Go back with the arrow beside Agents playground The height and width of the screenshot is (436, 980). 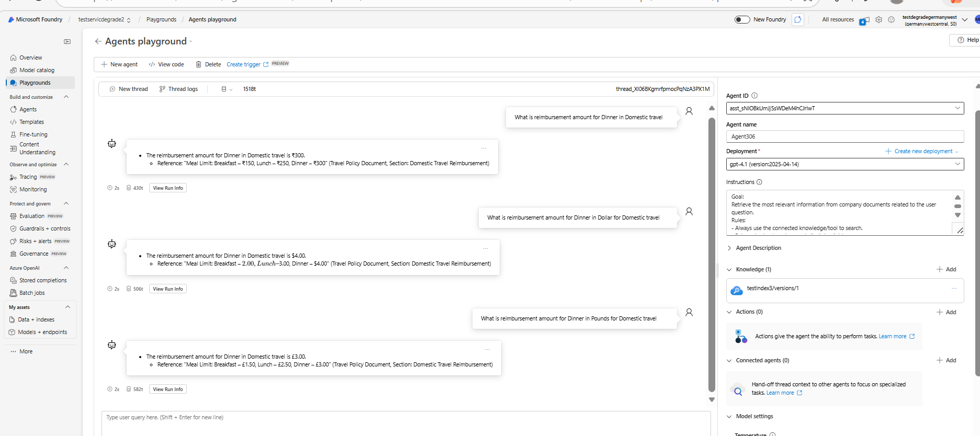pyautogui.click(x=98, y=41)
